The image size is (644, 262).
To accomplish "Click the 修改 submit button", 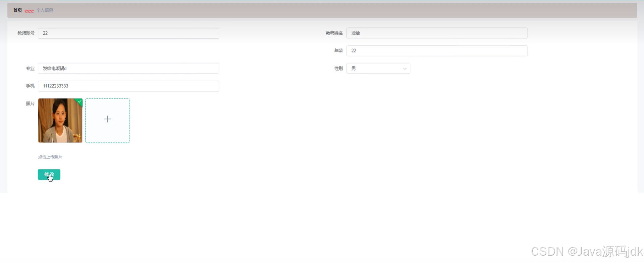I will click(49, 174).
